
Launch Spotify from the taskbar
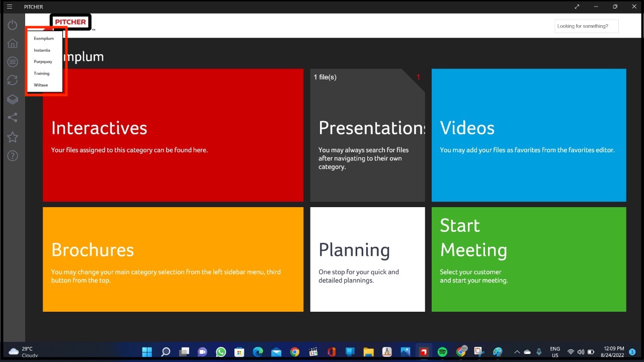click(x=442, y=351)
